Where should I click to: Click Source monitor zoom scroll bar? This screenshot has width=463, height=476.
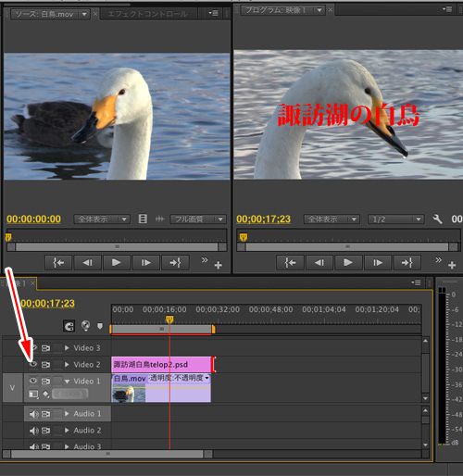117,247
